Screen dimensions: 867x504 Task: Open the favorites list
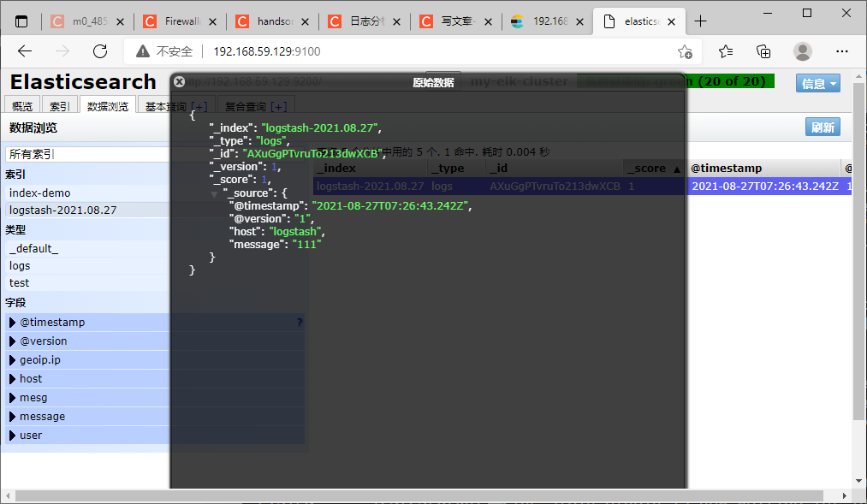point(726,51)
